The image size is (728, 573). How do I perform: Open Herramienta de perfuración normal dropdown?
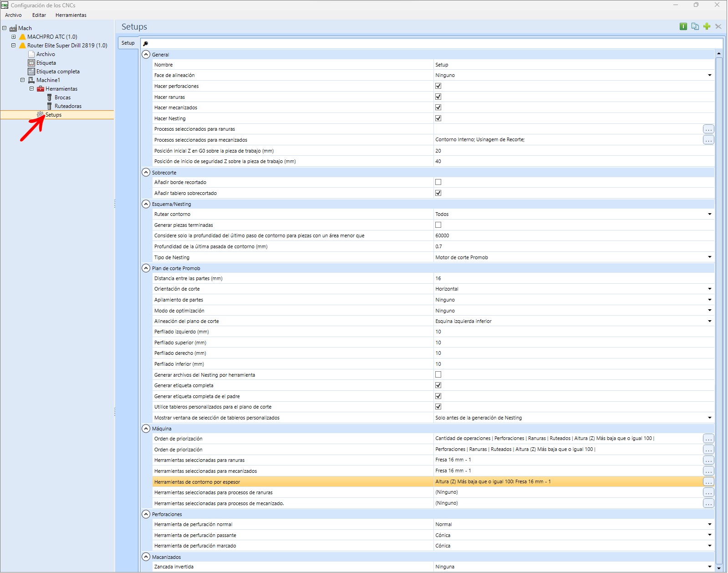click(x=709, y=525)
